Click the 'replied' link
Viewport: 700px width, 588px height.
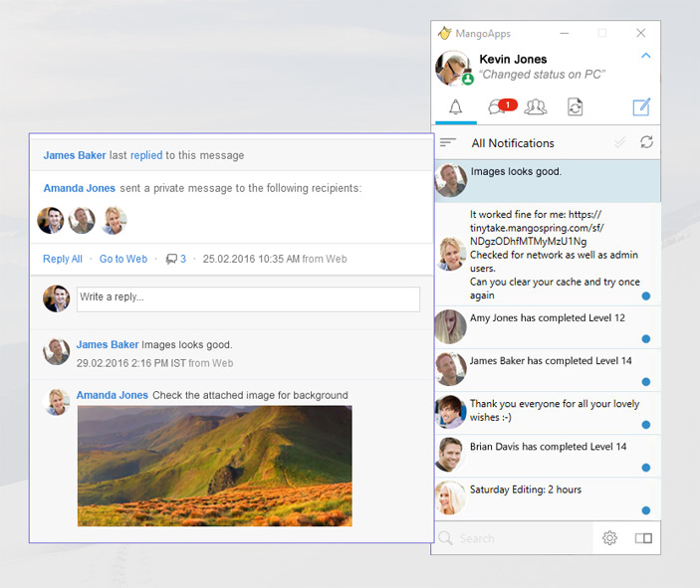coord(146,155)
